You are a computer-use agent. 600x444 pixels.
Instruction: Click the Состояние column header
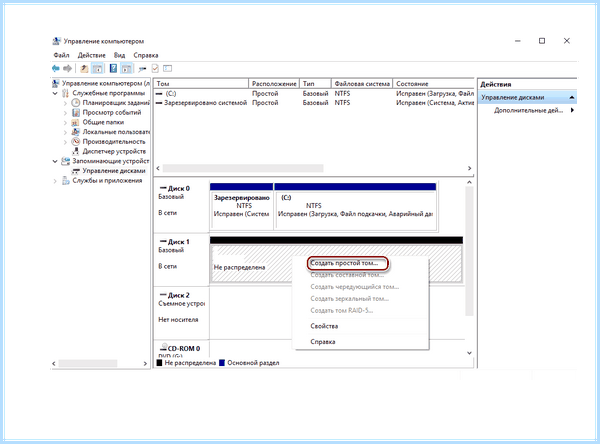coord(434,83)
